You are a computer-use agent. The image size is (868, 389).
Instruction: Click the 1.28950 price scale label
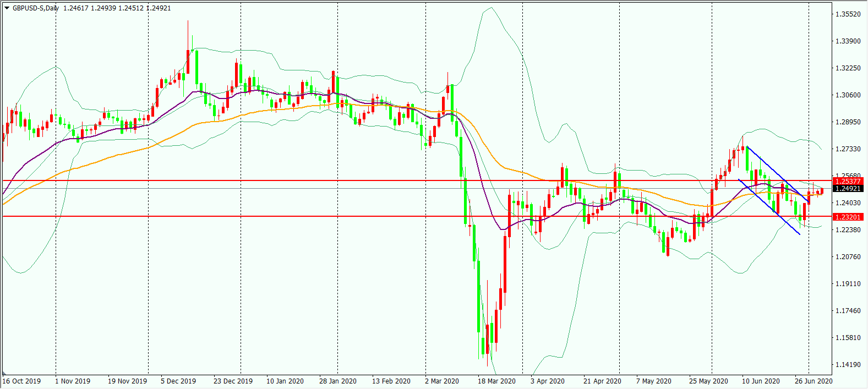[848, 122]
